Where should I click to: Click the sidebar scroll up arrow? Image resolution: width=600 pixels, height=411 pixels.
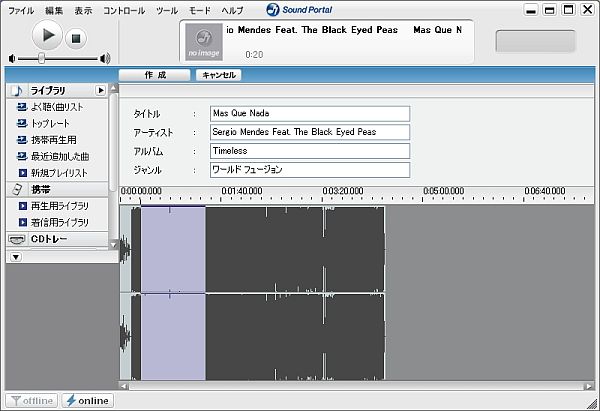coord(113,88)
